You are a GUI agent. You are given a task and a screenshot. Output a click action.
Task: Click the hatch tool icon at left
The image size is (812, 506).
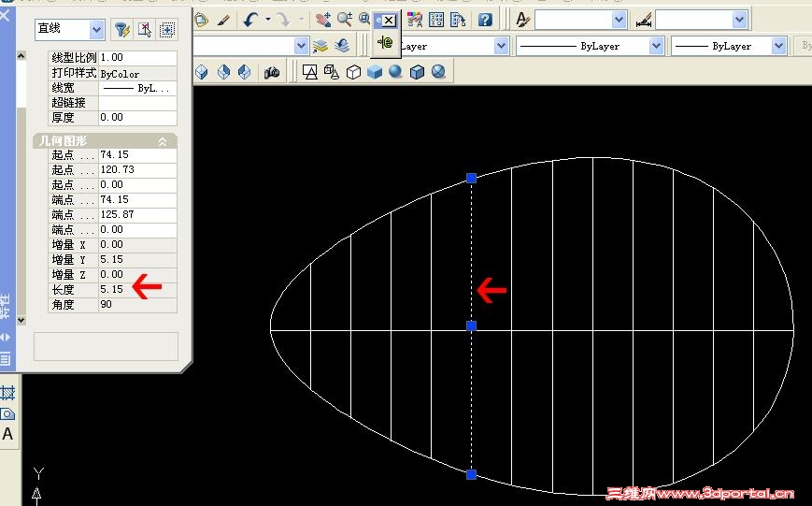[x=7, y=393]
